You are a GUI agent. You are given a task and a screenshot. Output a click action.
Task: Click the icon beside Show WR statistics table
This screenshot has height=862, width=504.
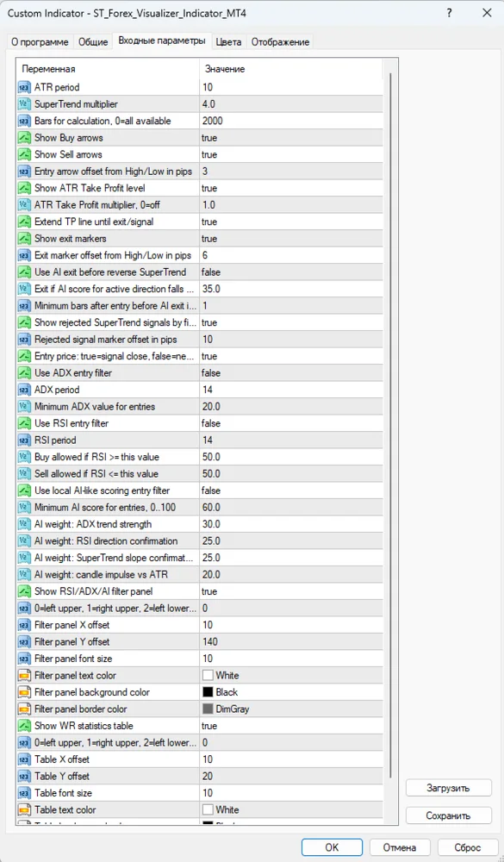pos(24,726)
